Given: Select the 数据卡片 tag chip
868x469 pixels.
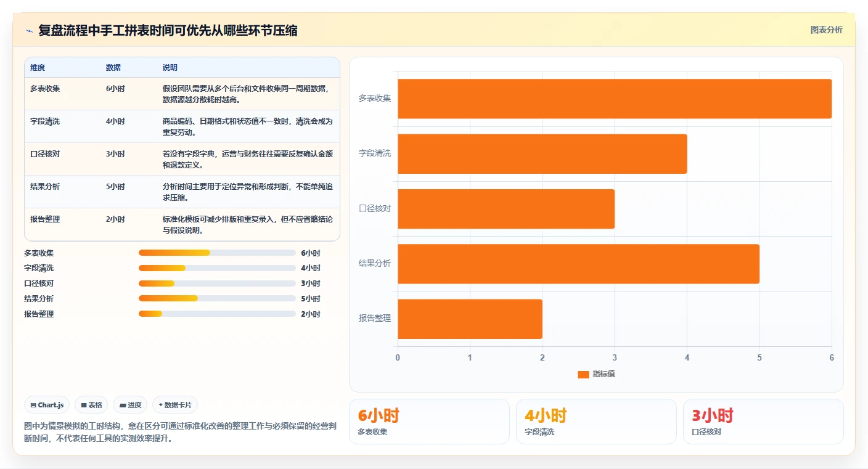Looking at the screenshot, I should (175, 405).
